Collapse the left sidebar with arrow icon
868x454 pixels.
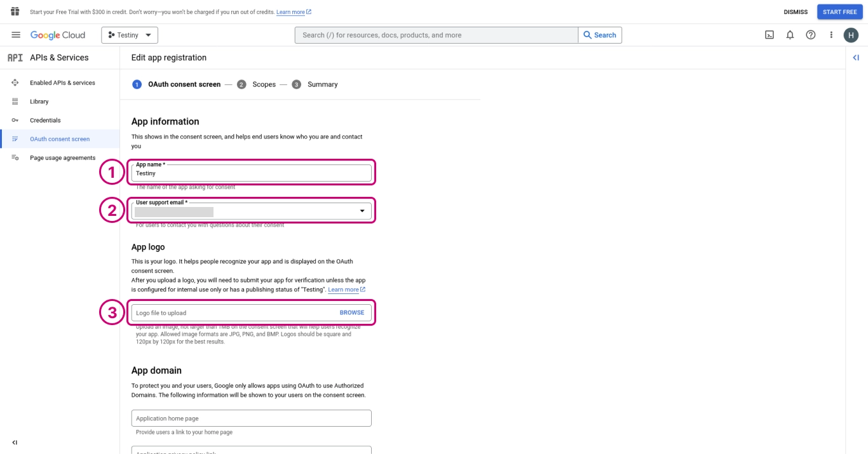click(15, 443)
